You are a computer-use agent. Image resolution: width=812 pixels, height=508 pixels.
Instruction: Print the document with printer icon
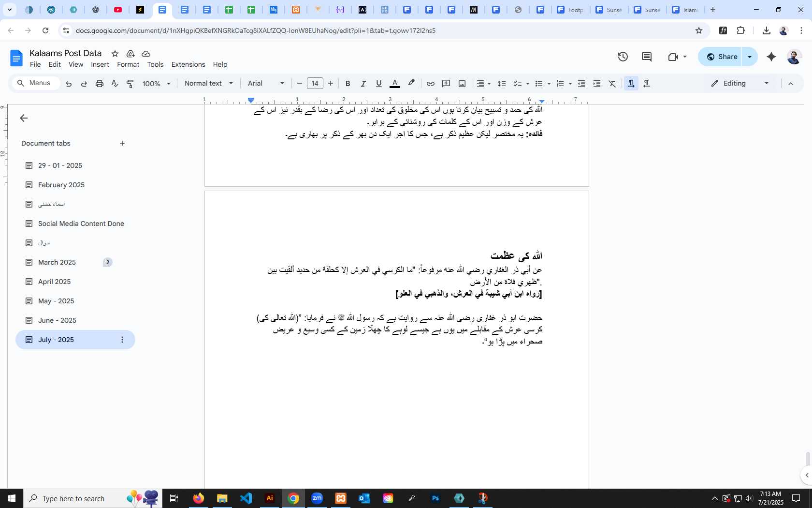pyautogui.click(x=100, y=84)
